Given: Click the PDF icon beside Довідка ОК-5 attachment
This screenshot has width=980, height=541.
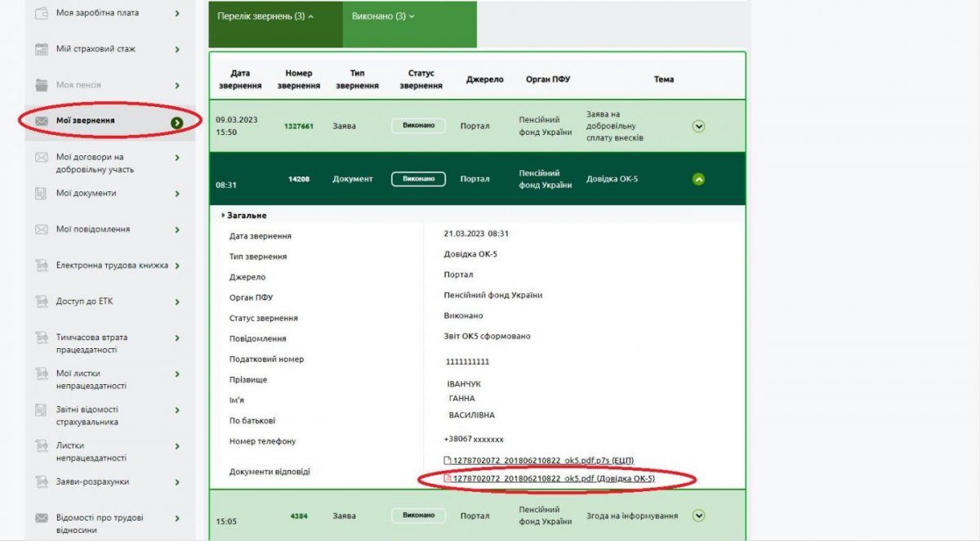Looking at the screenshot, I should pos(447,477).
